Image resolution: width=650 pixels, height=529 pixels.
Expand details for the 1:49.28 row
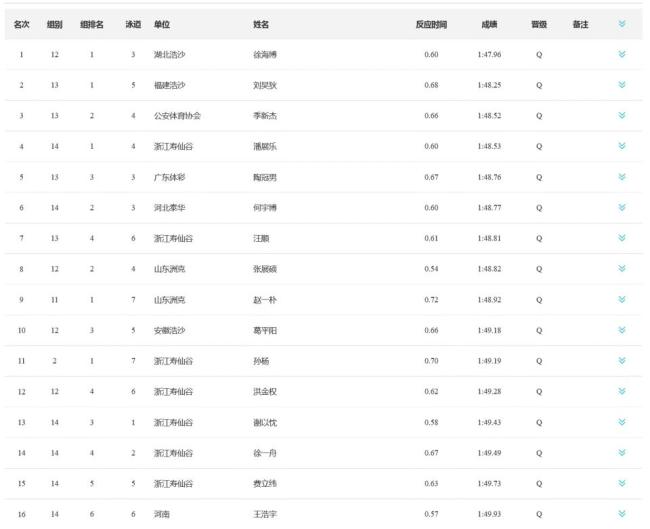click(x=622, y=391)
